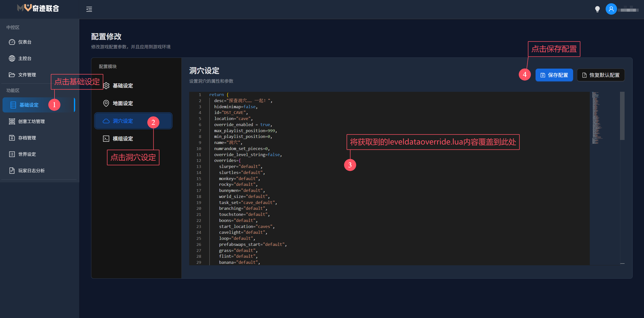Viewport: 644px width, 318px height.
Task: Select 基础设定 in the 功能区 sidebar
Action: tap(29, 105)
